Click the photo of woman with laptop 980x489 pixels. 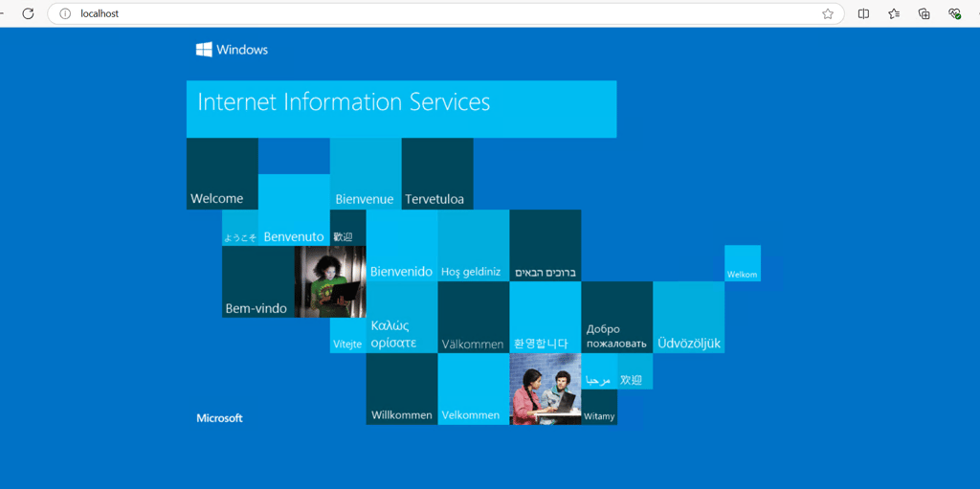[330, 282]
